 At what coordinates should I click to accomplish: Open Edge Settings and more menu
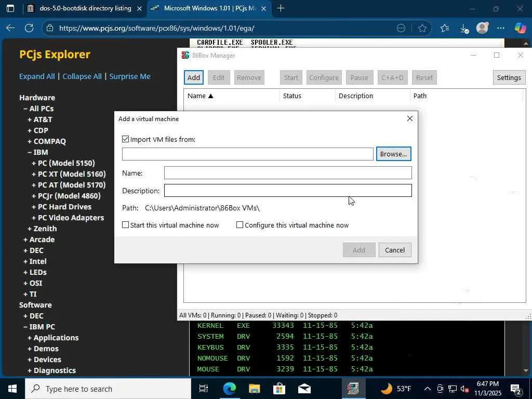pos(500,28)
